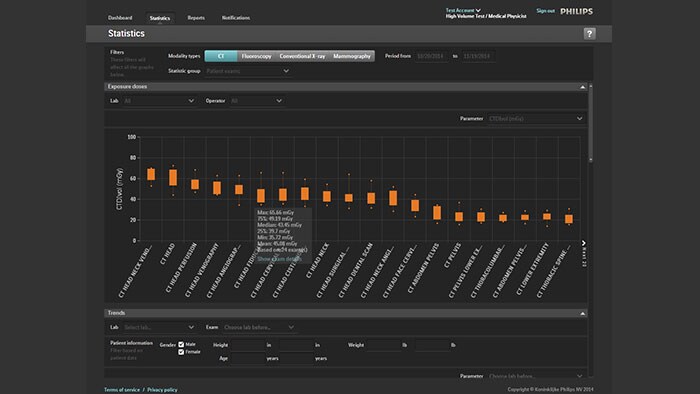The height and width of the screenshot is (394, 700).
Task: Open the Test Account dropdown
Action: [463, 10]
